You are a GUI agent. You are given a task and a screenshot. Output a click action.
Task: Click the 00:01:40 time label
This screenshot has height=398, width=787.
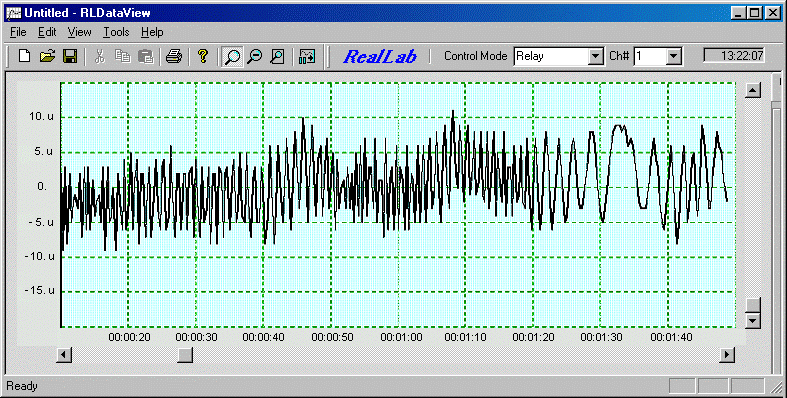tap(671, 337)
